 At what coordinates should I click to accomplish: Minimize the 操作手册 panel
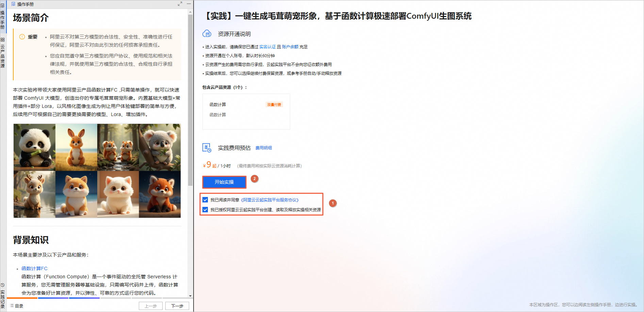click(188, 4)
